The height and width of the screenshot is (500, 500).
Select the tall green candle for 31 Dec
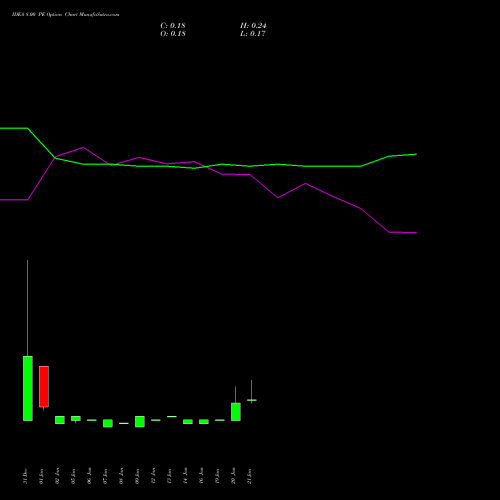tap(28, 388)
